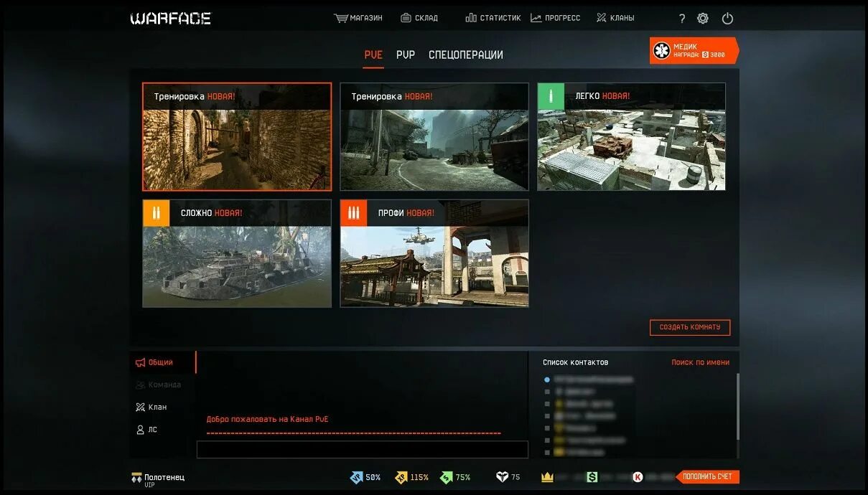Click the Список контактов header

pyautogui.click(x=575, y=362)
